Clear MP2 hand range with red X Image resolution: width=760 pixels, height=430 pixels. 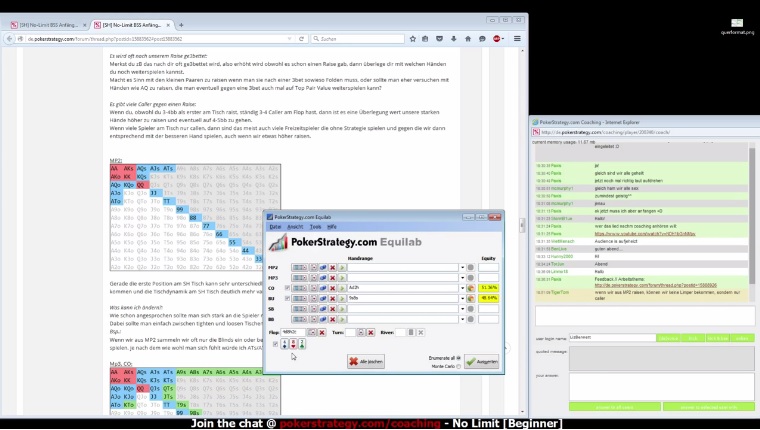[x=332, y=268]
